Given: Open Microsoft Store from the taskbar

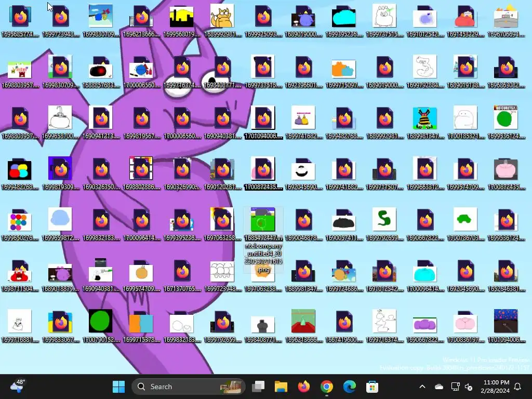Looking at the screenshot, I should point(372,387).
